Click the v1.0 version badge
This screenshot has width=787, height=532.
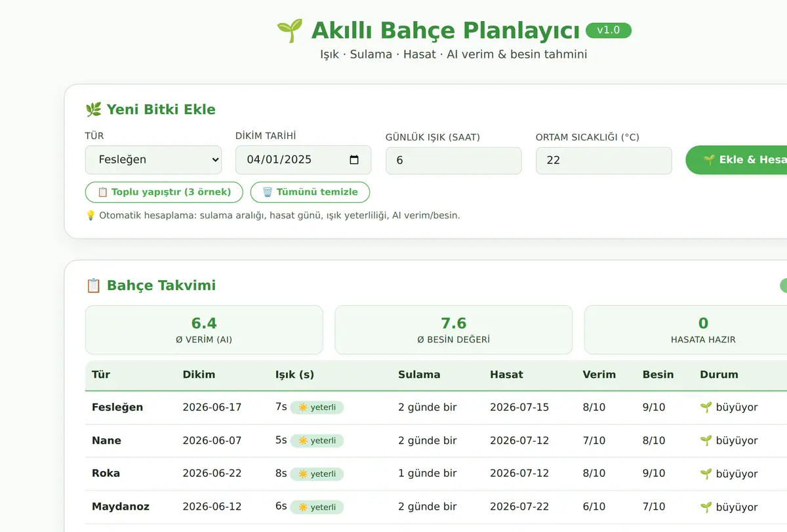point(609,30)
